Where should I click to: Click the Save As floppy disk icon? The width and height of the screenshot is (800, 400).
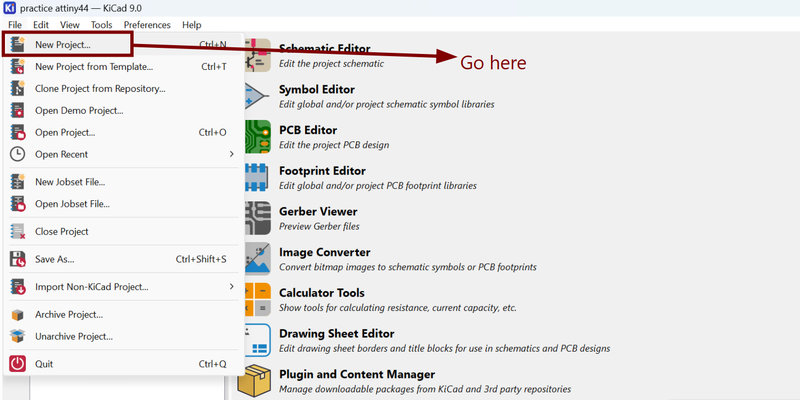(17, 259)
